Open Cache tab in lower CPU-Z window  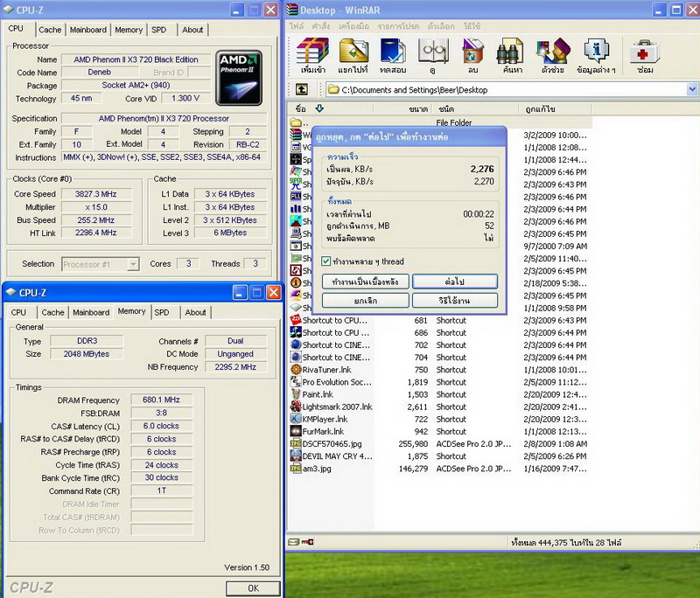click(52, 313)
